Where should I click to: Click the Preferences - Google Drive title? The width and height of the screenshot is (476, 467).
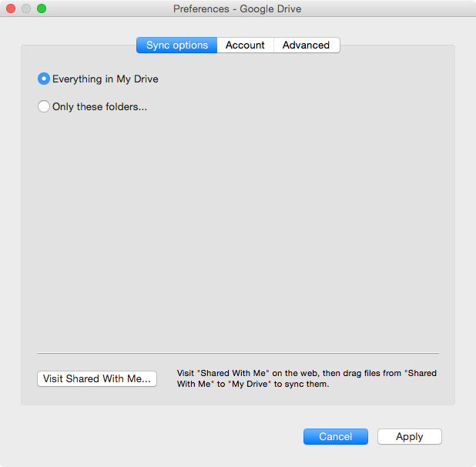click(237, 8)
